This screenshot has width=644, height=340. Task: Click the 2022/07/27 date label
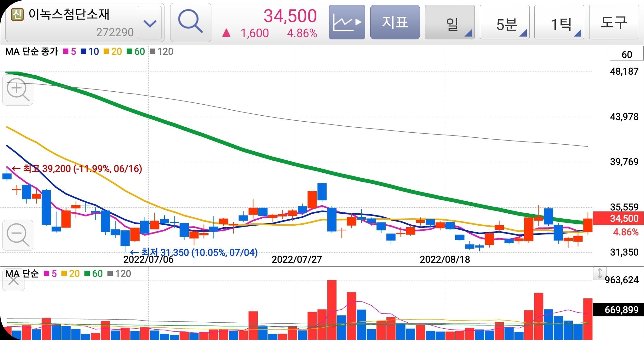(x=297, y=260)
